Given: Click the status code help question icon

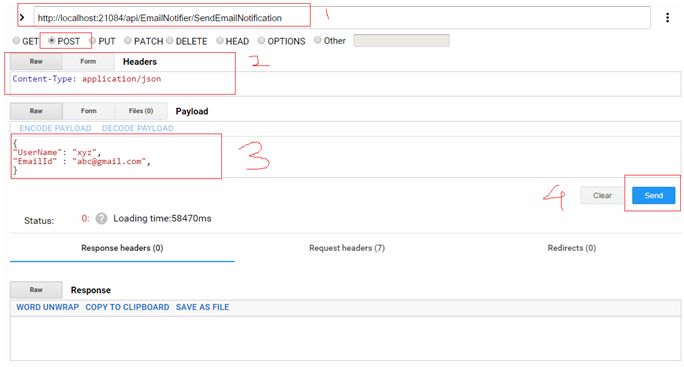Looking at the screenshot, I should 101,218.
